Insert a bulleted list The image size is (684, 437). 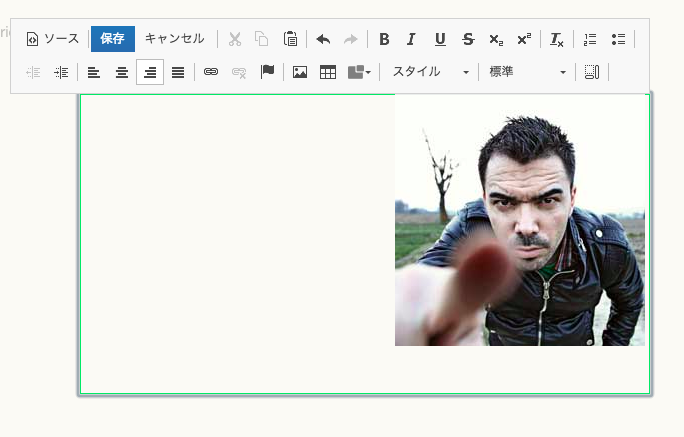pyautogui.click(x=618, y=39)
